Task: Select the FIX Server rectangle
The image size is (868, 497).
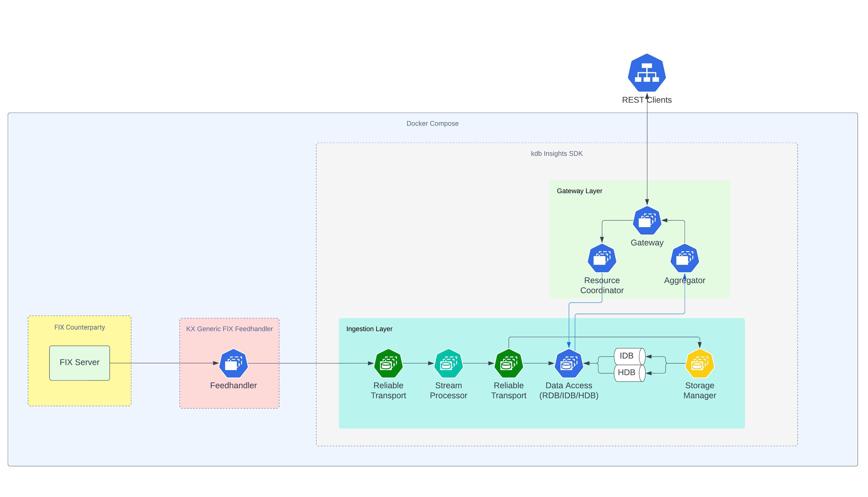Action: click(x=79, y=362)
